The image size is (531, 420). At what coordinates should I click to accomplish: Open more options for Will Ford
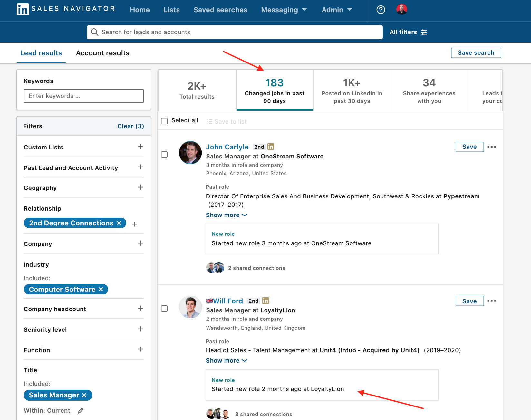pos(492,301)
